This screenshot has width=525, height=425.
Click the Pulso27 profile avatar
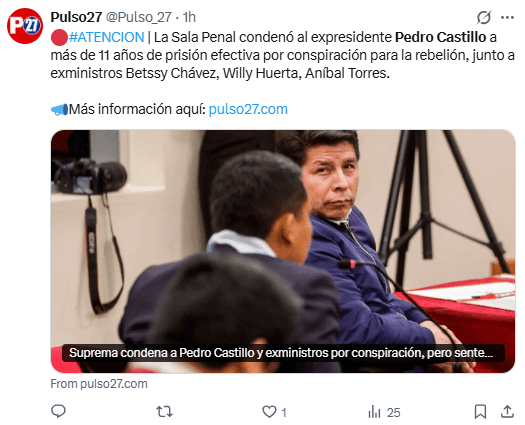(x=25, y=26)
